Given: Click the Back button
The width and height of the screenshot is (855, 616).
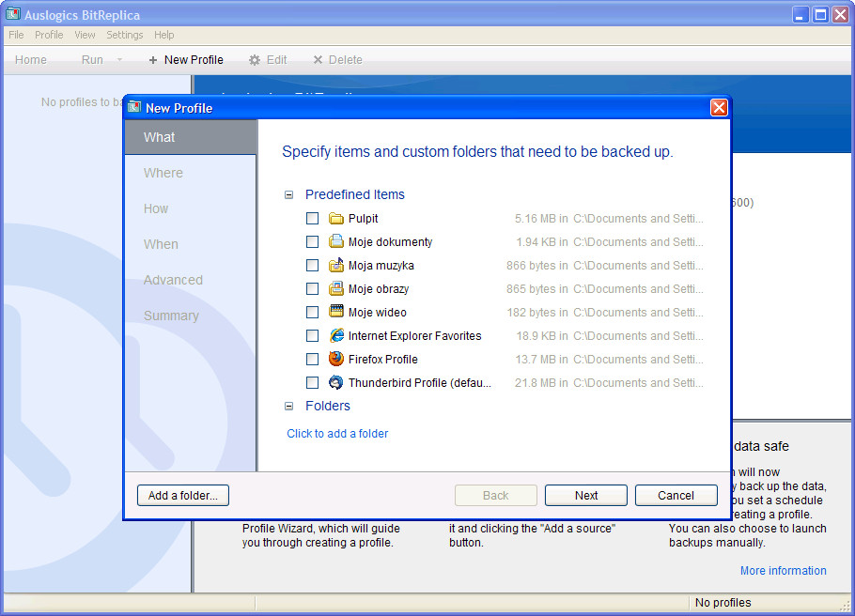Looking at the screenshot, I should [496, 496].
